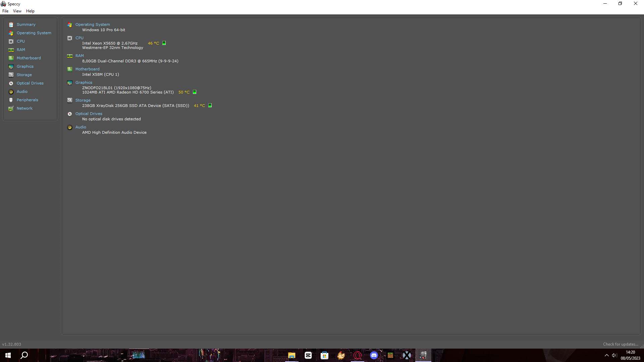Click the CPU icon beside the main panel CPU heading

point(70,38)
